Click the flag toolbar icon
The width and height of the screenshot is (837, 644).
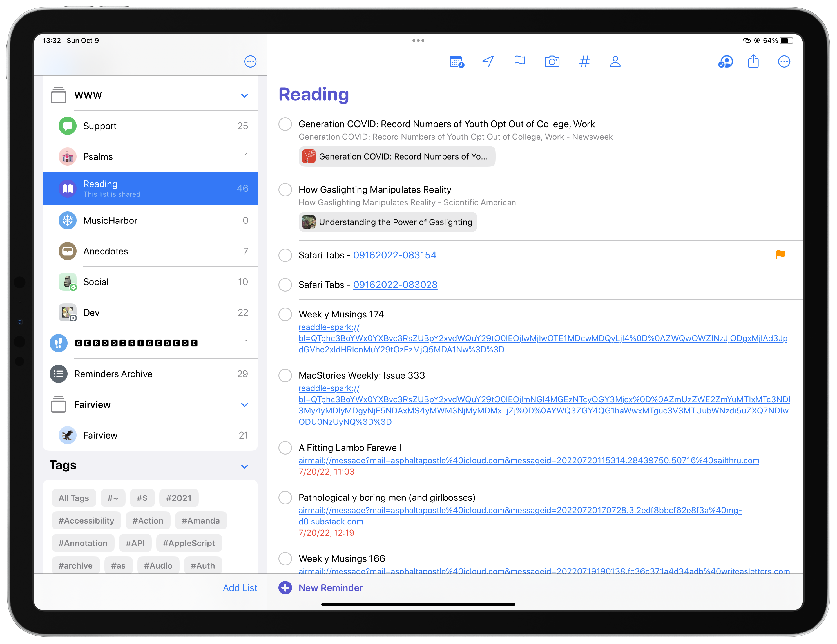(x=519, y=62)
